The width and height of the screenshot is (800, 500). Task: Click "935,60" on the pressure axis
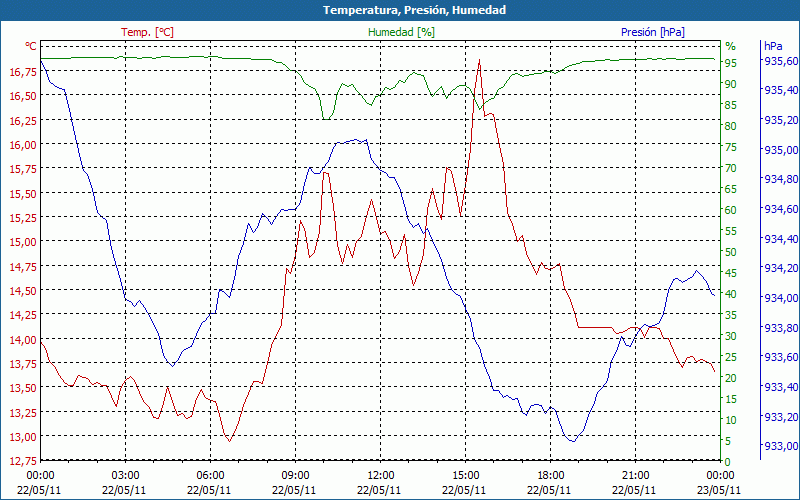click(x=781, y=61)
